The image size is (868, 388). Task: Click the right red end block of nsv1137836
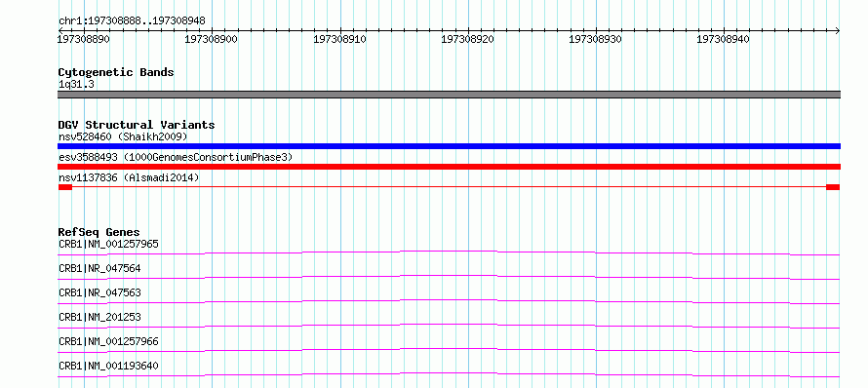pyautogui.click(x=833, y=187)
